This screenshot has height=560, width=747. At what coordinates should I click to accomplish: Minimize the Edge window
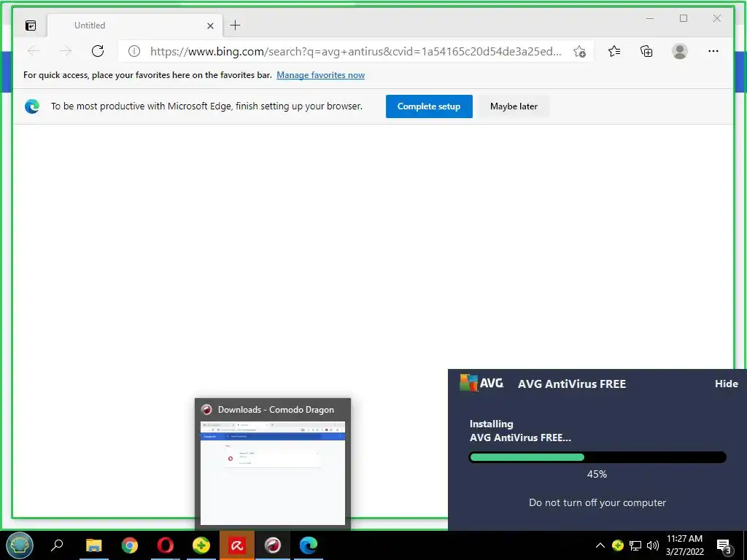650,18
